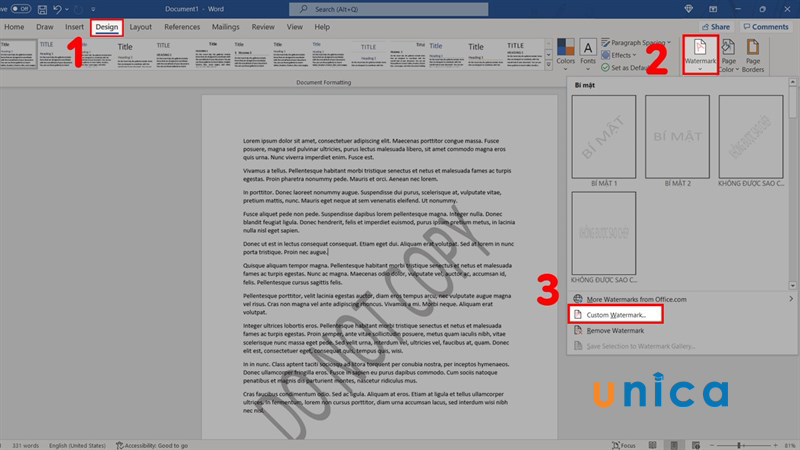Open Ribbon Display Options icon
Screen dimensions: 800x450
713,9
